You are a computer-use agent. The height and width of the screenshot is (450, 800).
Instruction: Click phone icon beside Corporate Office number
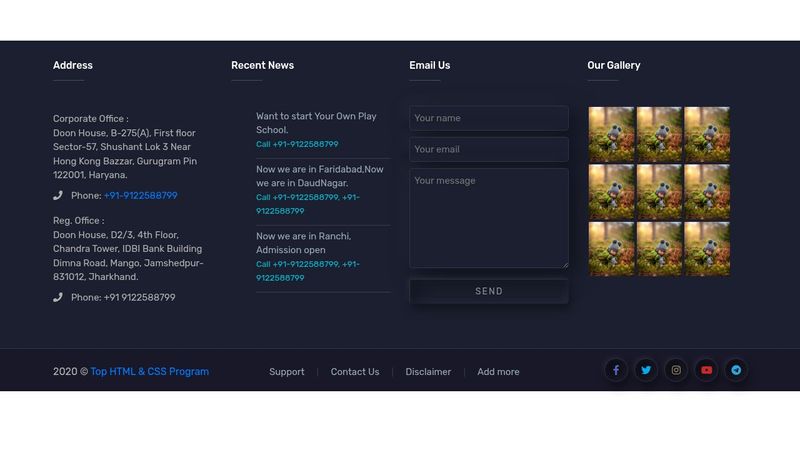click(x=58, y=196)
